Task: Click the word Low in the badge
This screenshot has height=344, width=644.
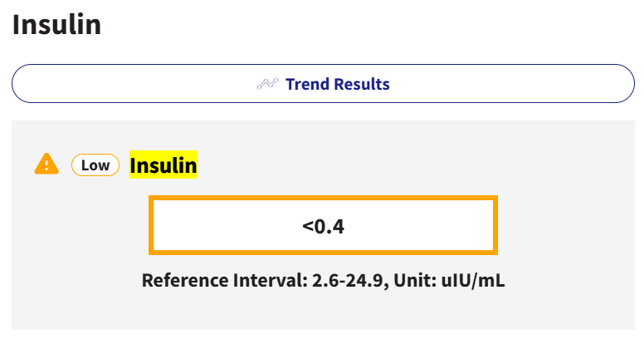Action: [95, 165]
